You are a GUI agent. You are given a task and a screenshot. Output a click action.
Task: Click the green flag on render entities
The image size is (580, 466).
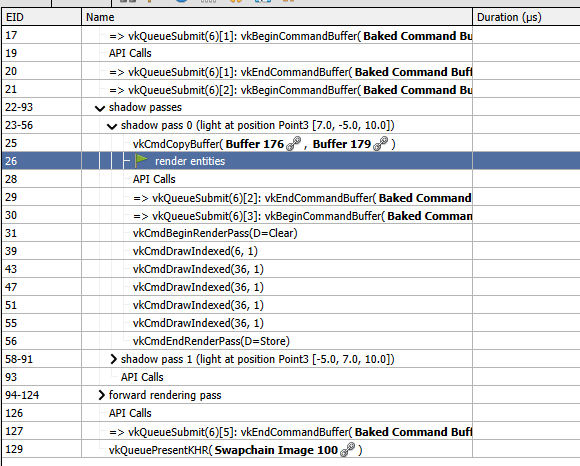pyautogui.click(x=141, y=160)
